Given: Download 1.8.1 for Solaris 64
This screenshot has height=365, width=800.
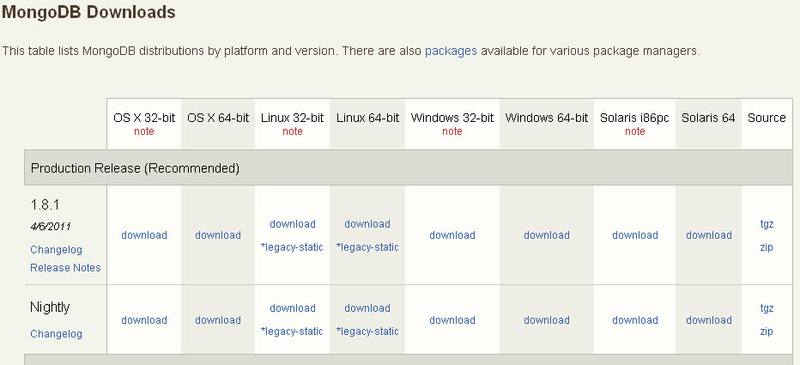Looking at the screenshot, I should pos(709,235).
